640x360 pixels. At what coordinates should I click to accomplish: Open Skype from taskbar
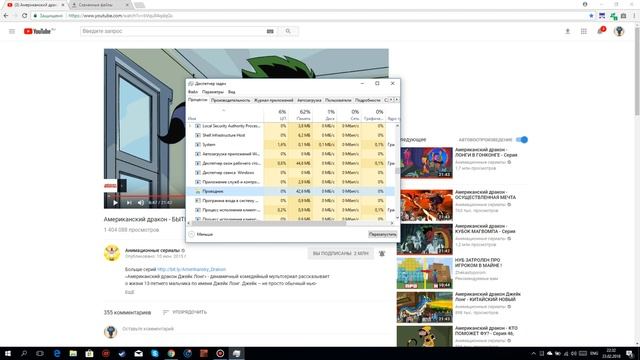(155, 353)
